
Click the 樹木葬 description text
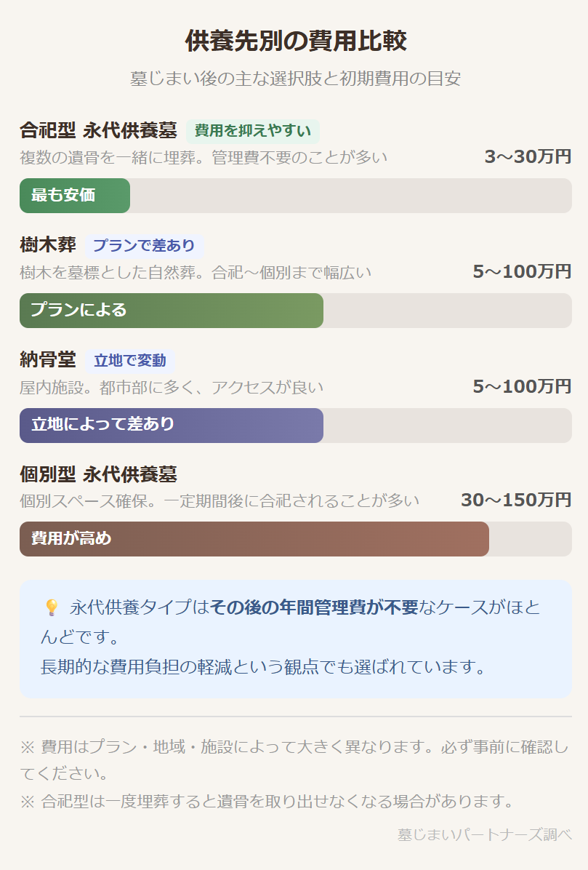[x=196, y=273]
